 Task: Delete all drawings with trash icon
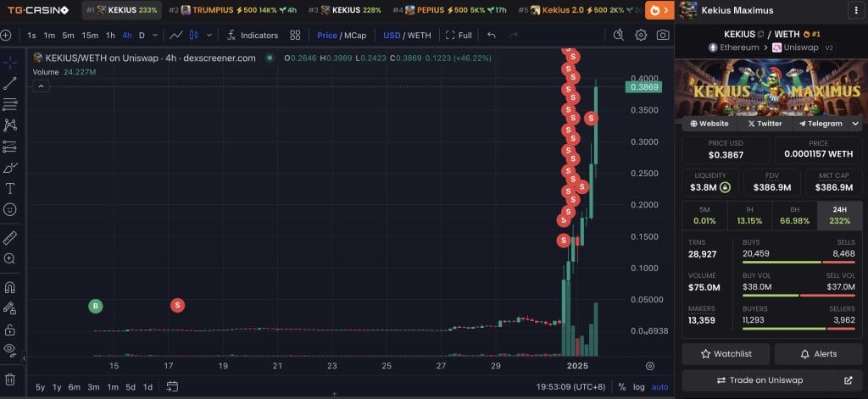point(10,380)
